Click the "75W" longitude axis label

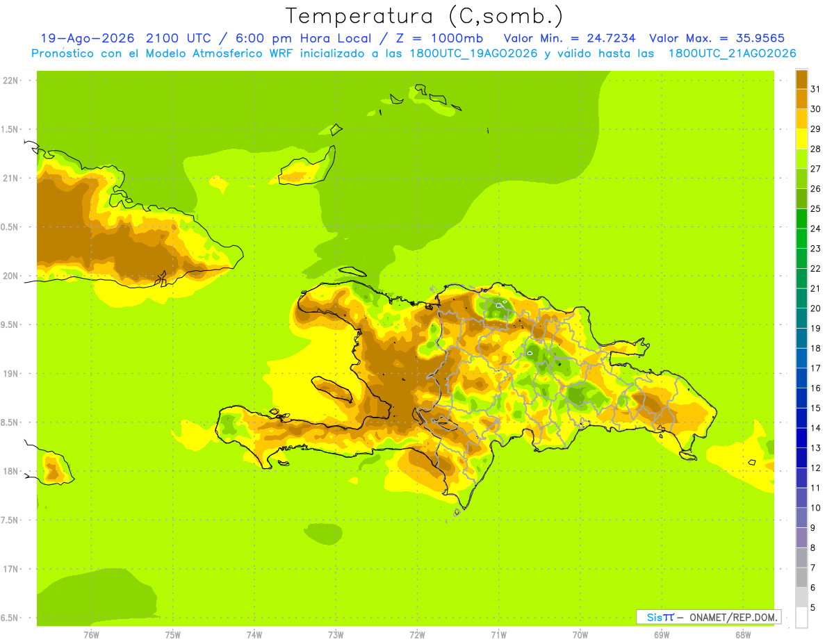click(173, 634)
